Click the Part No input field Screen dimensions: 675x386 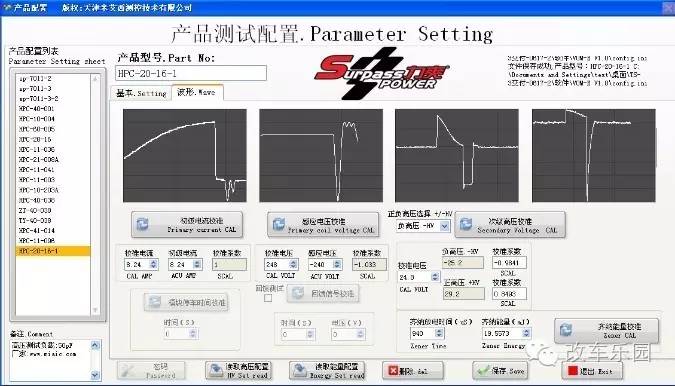coord(191,73)
